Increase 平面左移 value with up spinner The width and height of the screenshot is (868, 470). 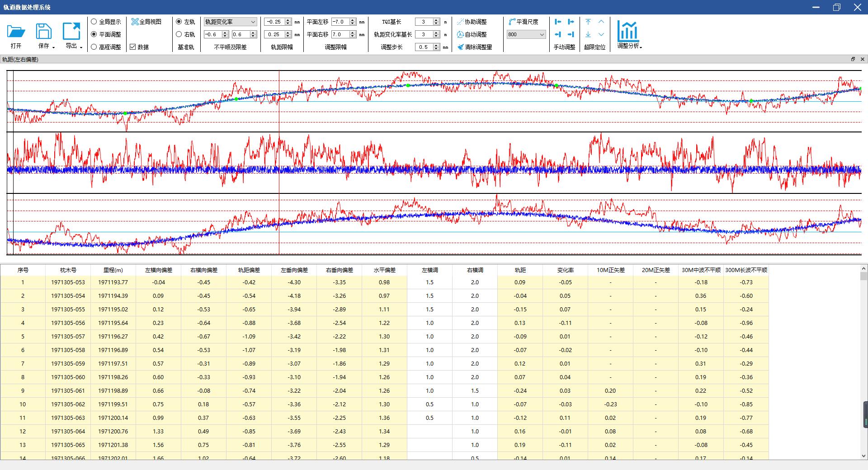[353, 20]
